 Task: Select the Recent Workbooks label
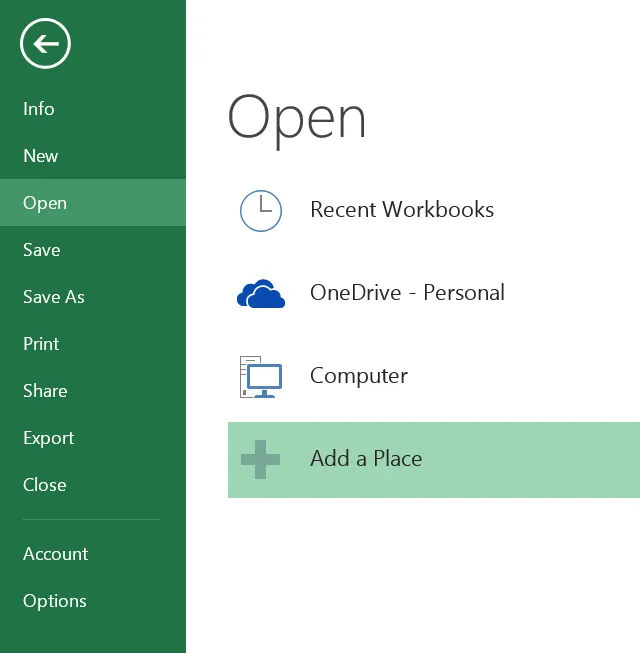(x=402, y=210)
